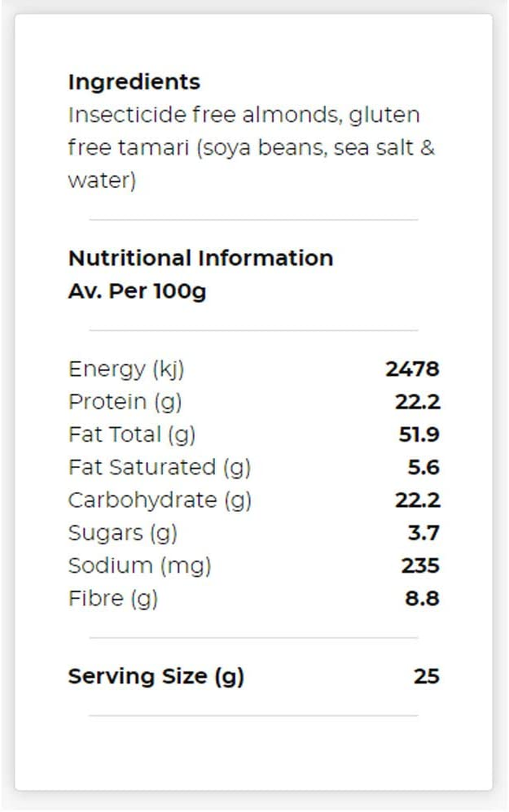Click the Fibre (g) label
Screen dimensions: 509x812
click(x=113, y=598)
